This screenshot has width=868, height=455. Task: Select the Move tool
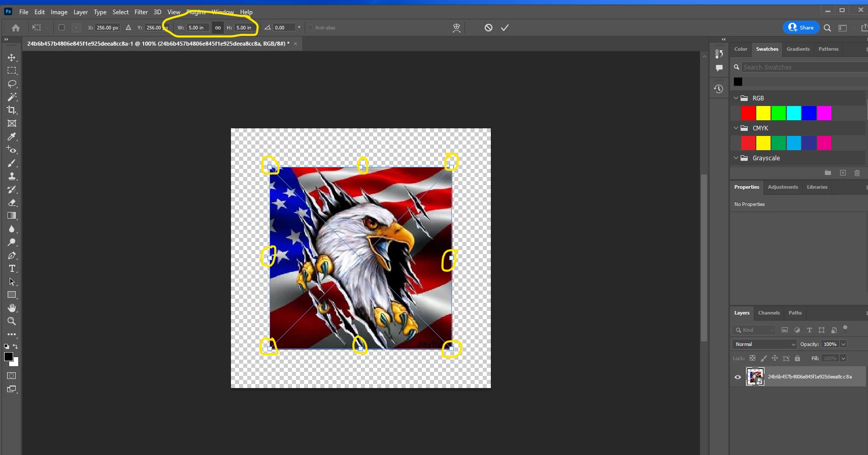[12, 57]
